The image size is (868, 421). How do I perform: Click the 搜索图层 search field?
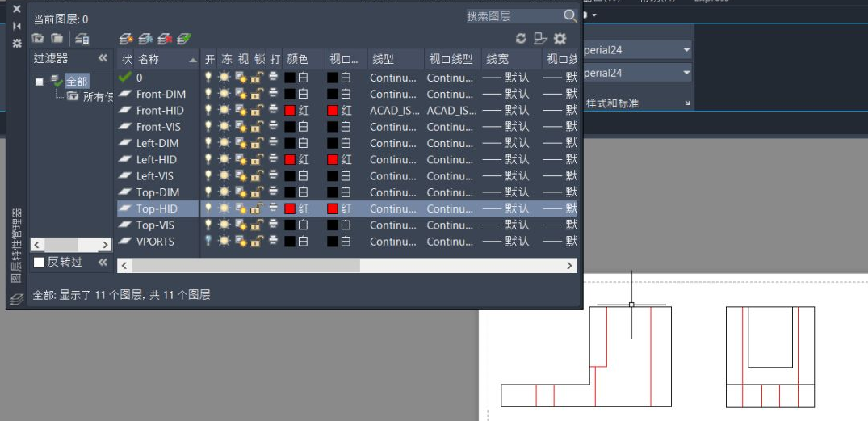pyautogui.click(x=514, y=16)
